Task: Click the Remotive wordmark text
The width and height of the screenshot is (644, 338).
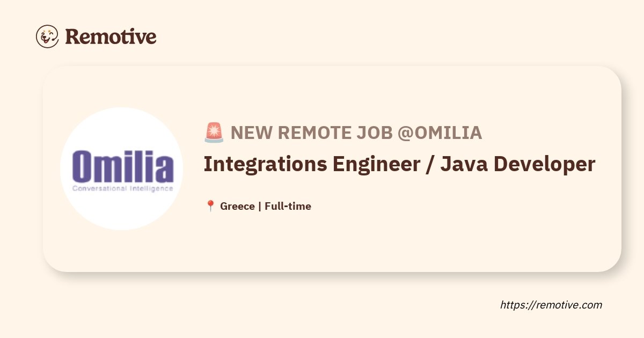Action: 111,36
